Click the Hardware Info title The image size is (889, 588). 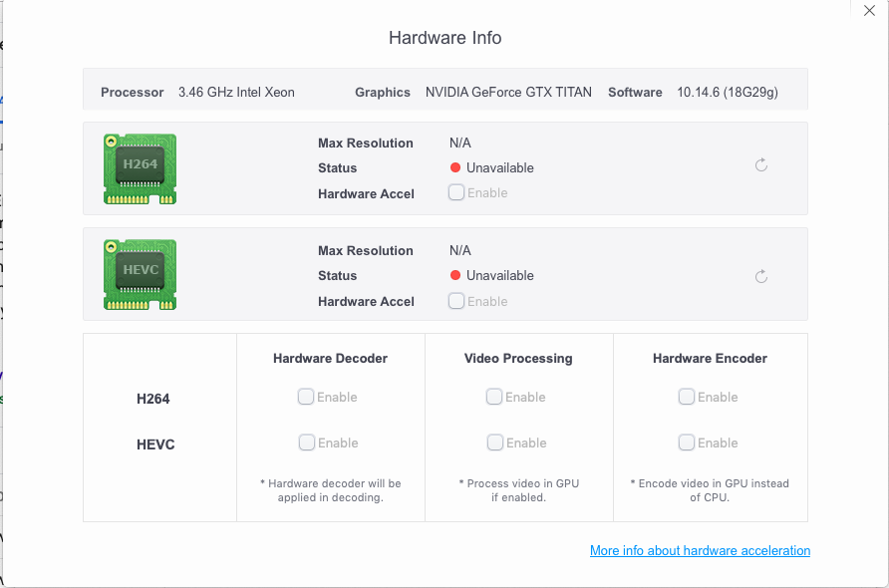[x=445, y=38]
